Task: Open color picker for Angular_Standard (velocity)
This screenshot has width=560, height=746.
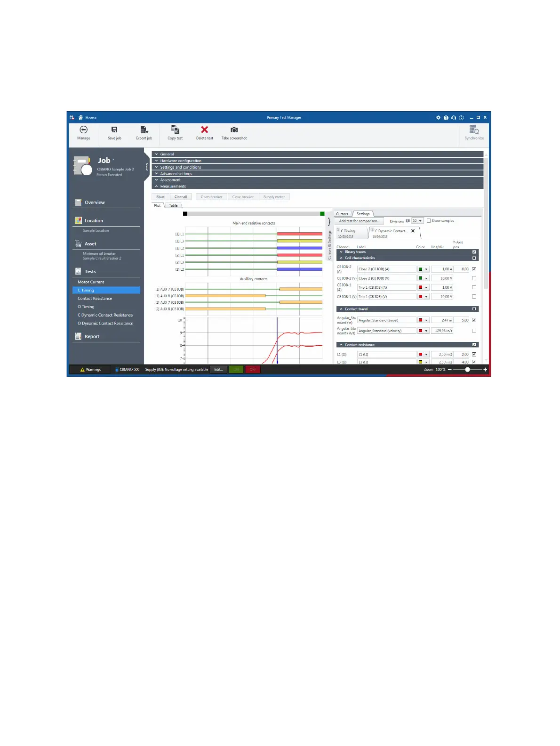Action: coord(423,331)
